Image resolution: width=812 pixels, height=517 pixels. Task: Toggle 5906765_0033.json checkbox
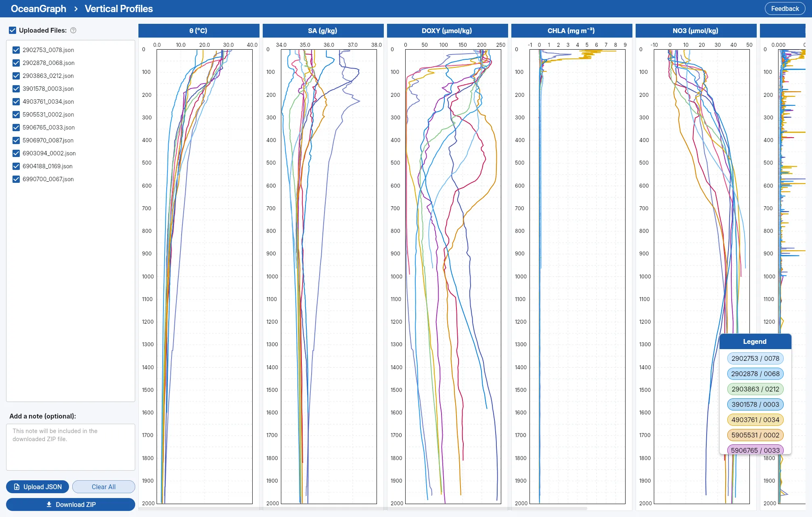click(x=16, y=128)
